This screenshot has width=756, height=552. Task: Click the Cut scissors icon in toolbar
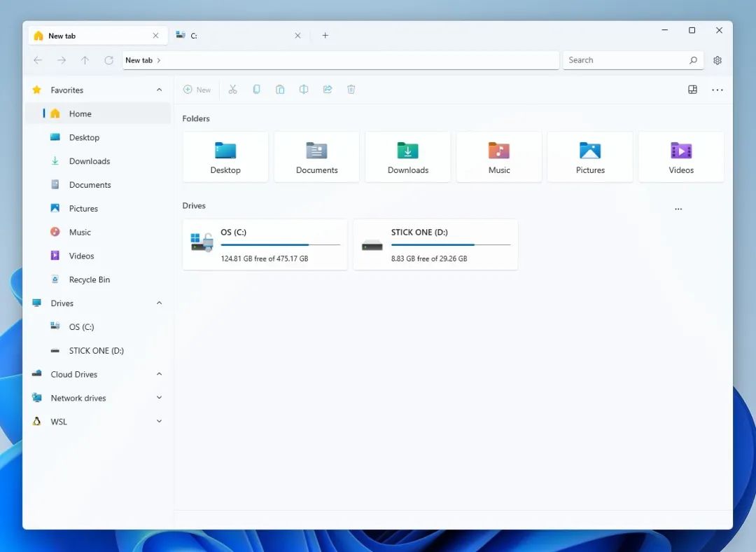[233, 90]
